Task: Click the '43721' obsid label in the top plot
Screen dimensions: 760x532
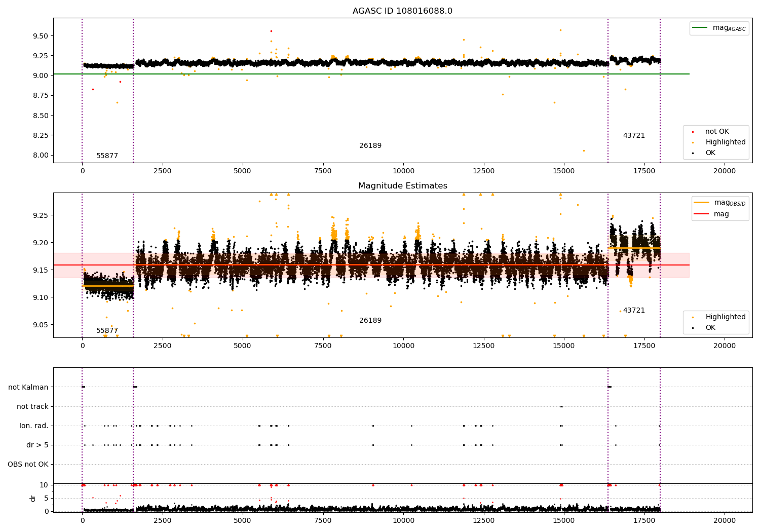Action: (x=634, y=136)
